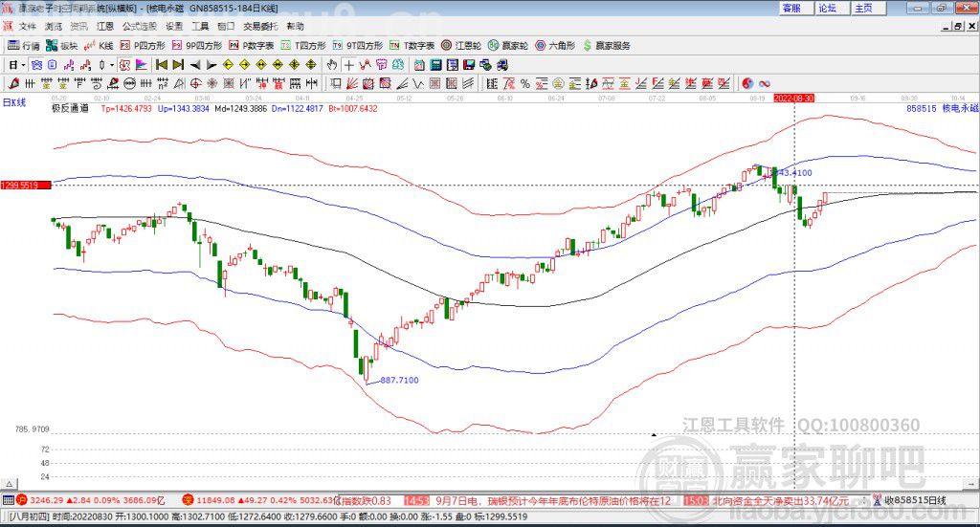Click the status bar grid icon
Image resolution: width=980 pixels, height=527 pixels.
click(8, 500)
